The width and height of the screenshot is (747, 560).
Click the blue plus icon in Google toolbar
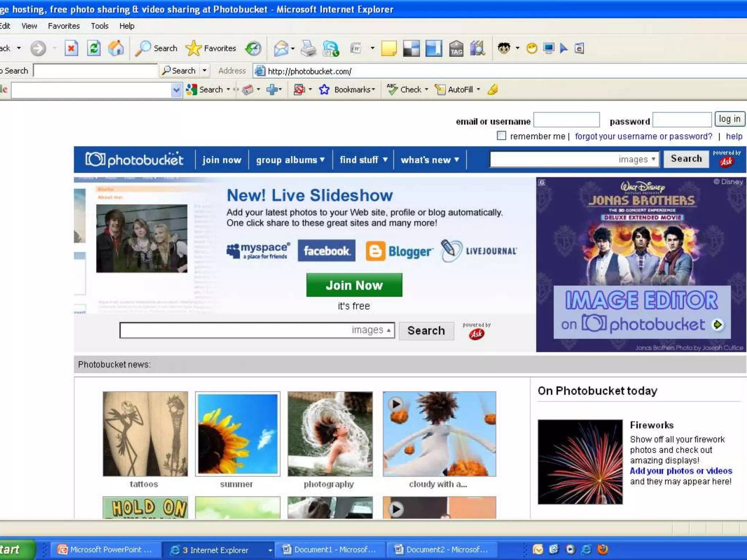click(272, 89)
